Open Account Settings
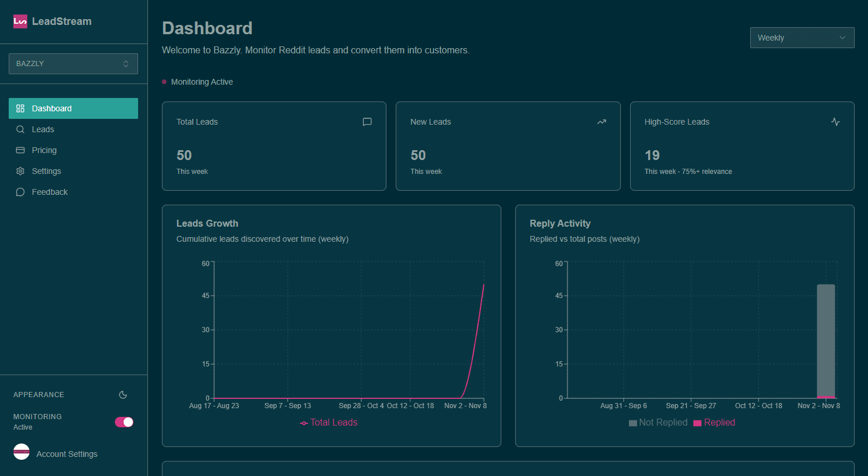The height and width of the screenshot is (476, 868). pos(68,454)
